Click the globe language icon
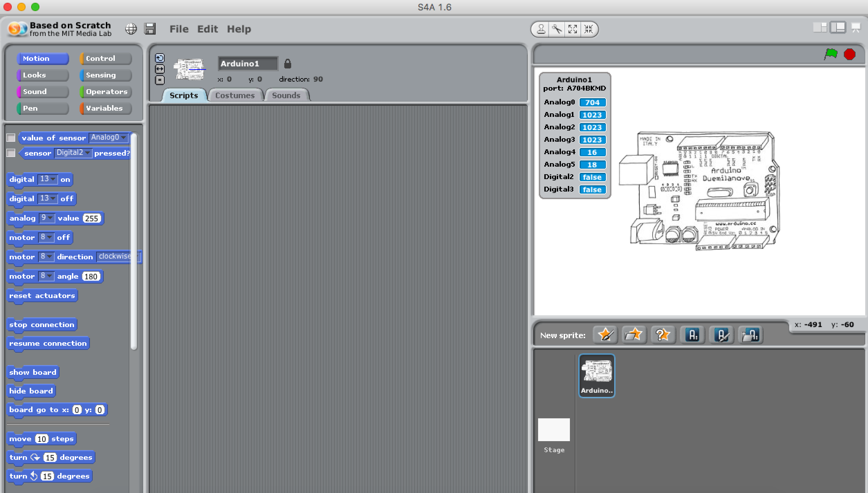Screen dimensions: 868x493 click(131, 29)
